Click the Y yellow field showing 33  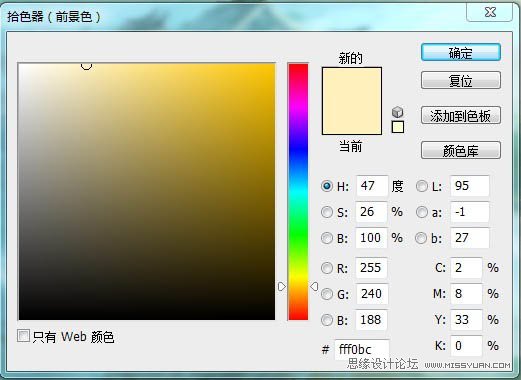click(x=466, y=320)
